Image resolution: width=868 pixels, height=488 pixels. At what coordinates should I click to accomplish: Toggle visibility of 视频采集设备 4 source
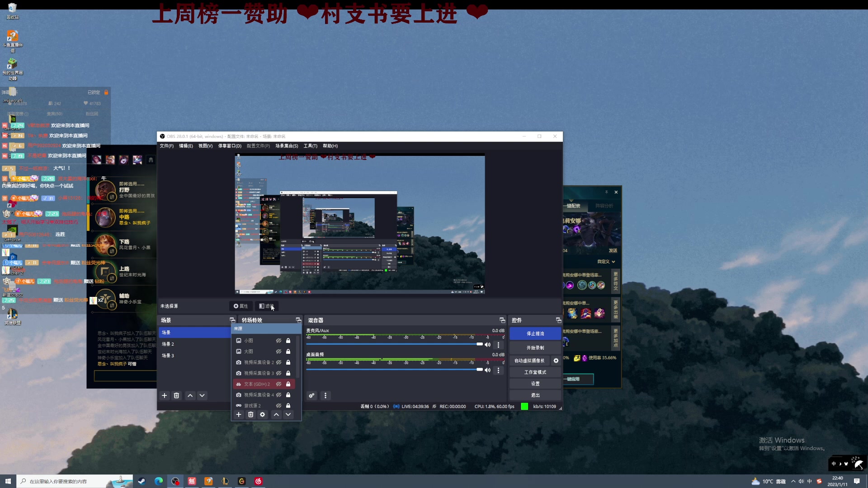279,395
